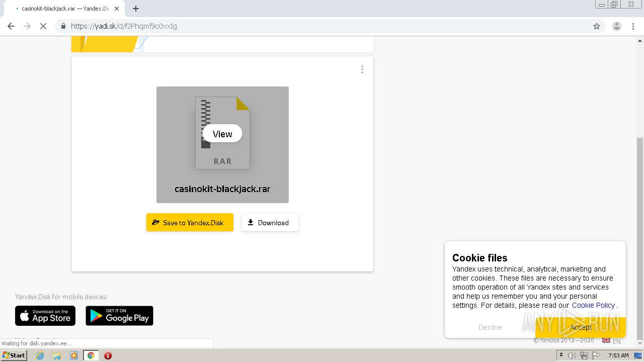
Task: Open the Chrome three-dot menu
Action: [633, 26]
